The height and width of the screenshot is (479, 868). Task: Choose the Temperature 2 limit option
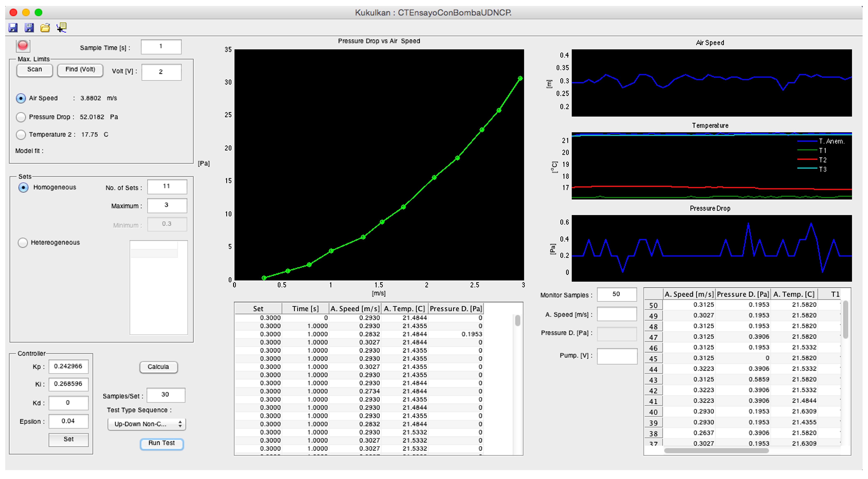click(x=21, y=135)
